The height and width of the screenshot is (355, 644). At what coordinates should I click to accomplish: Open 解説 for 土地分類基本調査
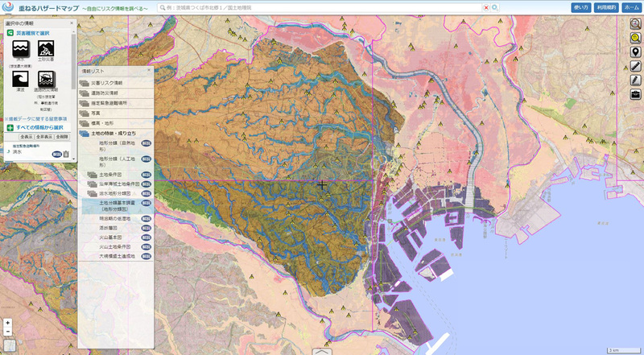147,203
